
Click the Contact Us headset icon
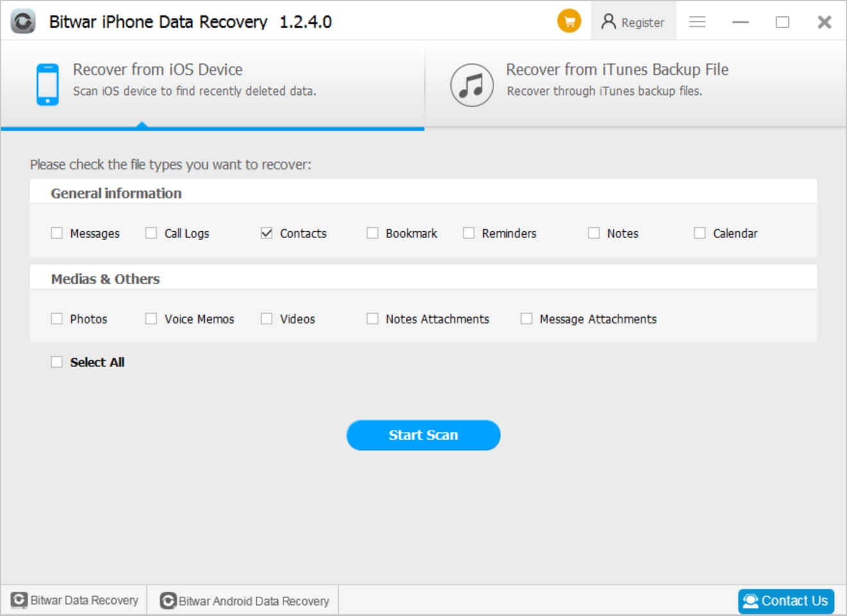coord(751,601)
